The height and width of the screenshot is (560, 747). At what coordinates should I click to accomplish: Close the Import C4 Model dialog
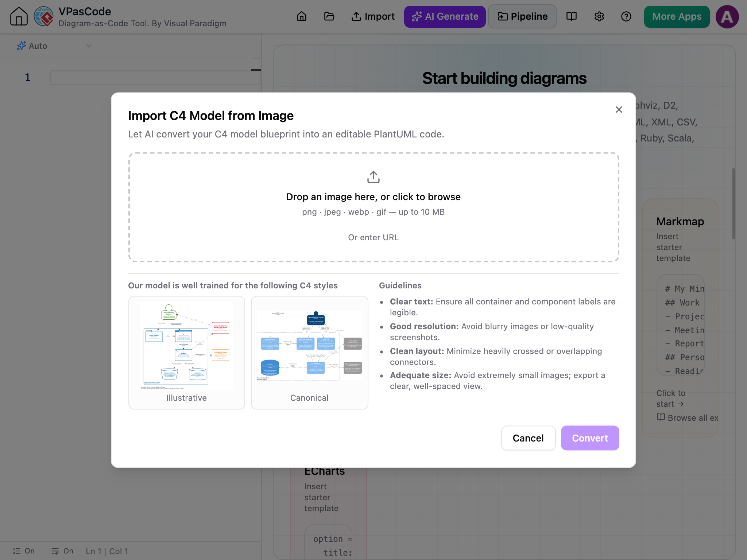pyautogui.click(x=619, y=109)
